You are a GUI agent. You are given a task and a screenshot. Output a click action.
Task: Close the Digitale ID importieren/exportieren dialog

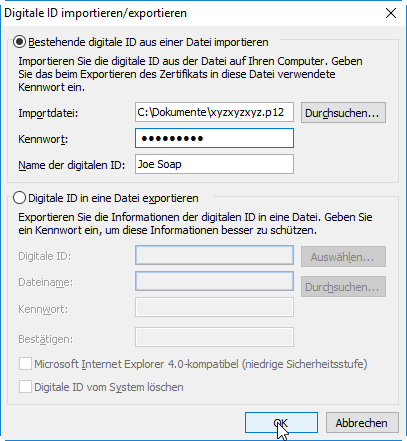391,13
